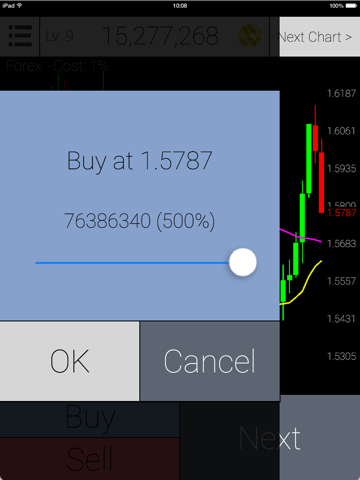360x480 pixels.
Task: Tap the dimmed Buy button
Action: click(90, 419)
